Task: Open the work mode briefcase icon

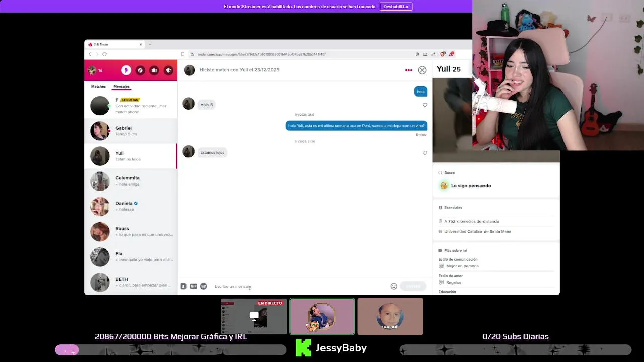Action: [154, 70]
